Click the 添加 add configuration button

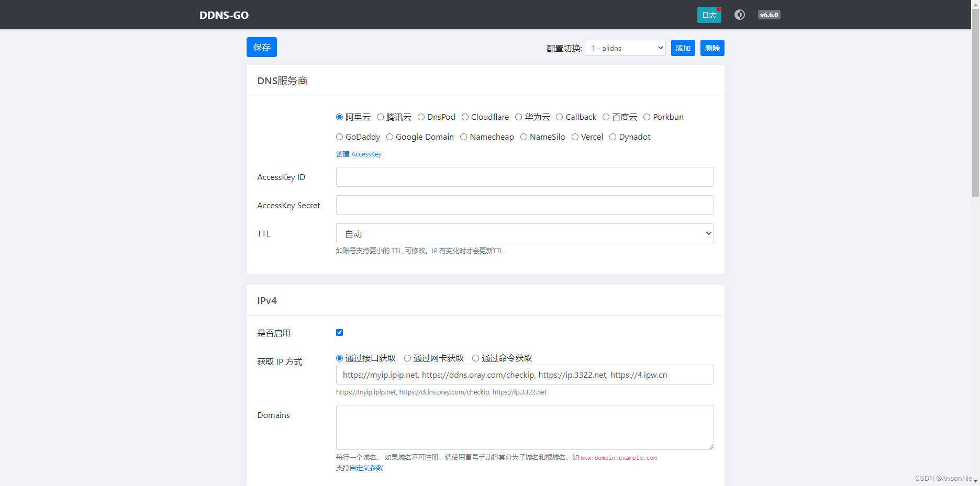[x=683, y=48]
